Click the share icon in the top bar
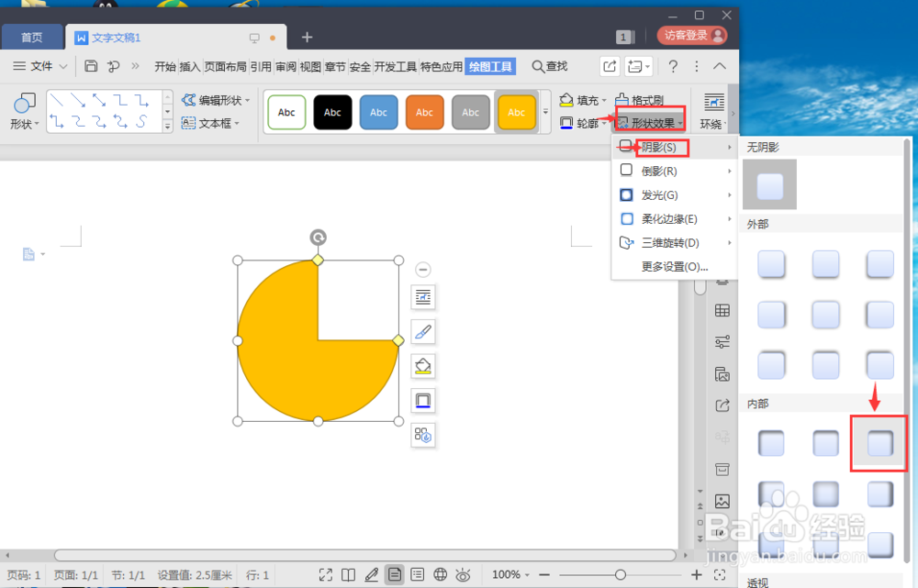 click(x=610, y=66)
